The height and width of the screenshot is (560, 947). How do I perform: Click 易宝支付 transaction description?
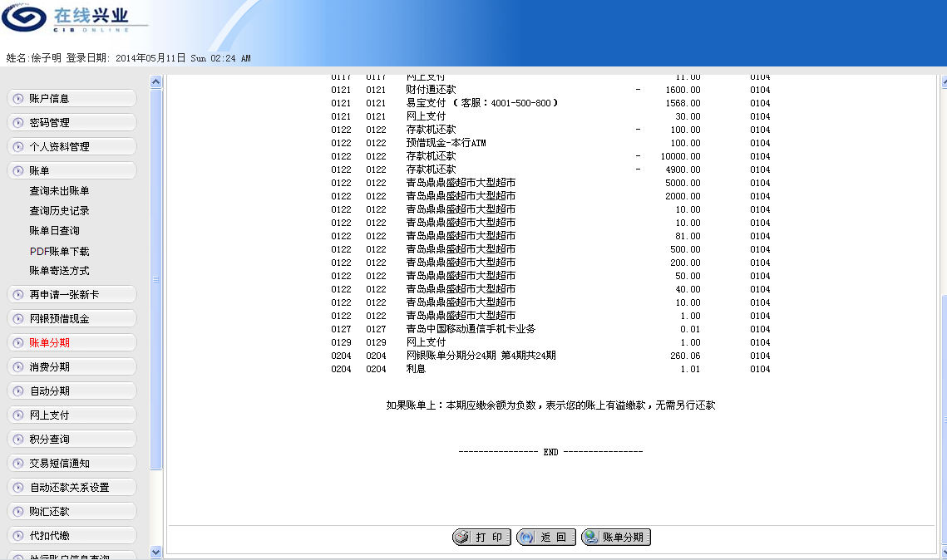[482, 103]
